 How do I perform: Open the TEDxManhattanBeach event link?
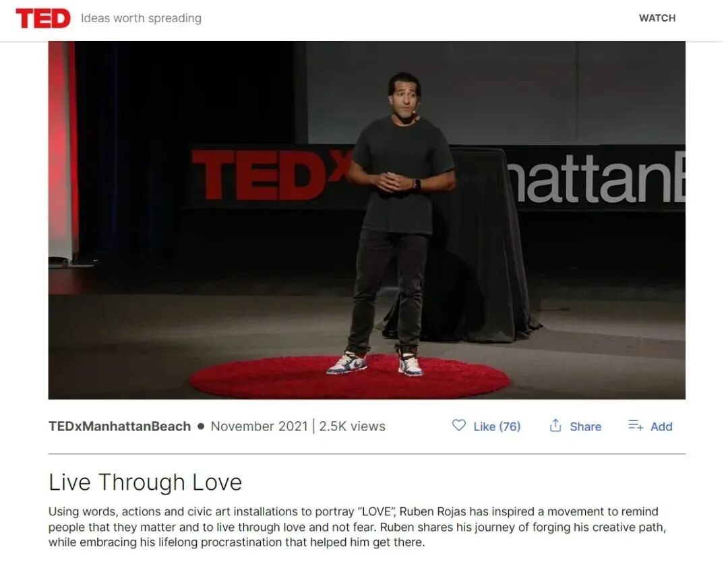tap(120, 426)
